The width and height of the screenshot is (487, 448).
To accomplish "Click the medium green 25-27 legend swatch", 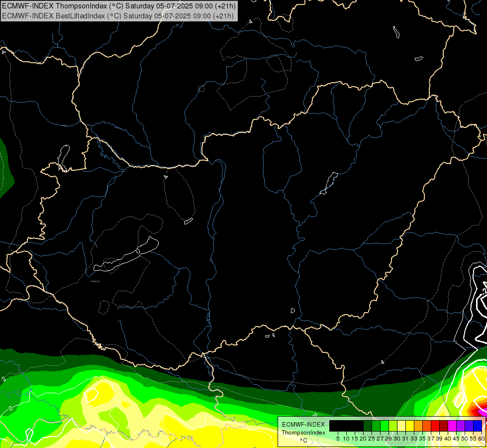I will 376,426.
